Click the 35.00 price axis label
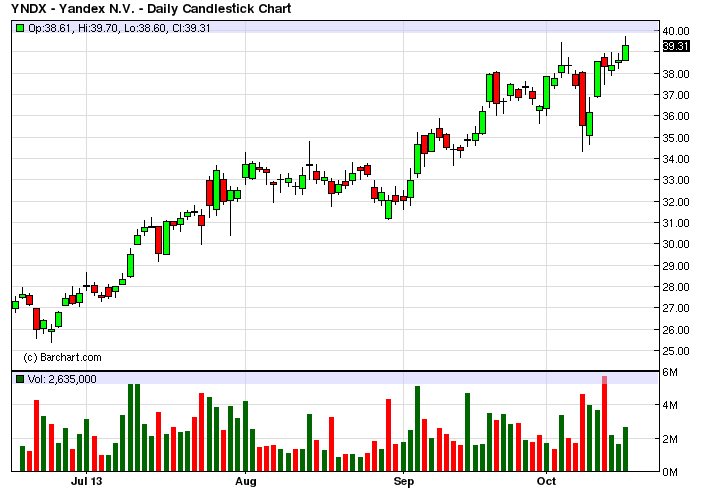Screen dimensions: 703x493 tap(676, 138)
